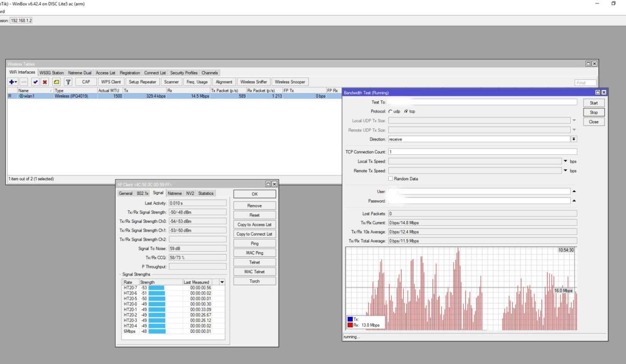Stop the running bandwidth test
The width and height of the screenshot is (626, 364).
[x=594, y=112]
